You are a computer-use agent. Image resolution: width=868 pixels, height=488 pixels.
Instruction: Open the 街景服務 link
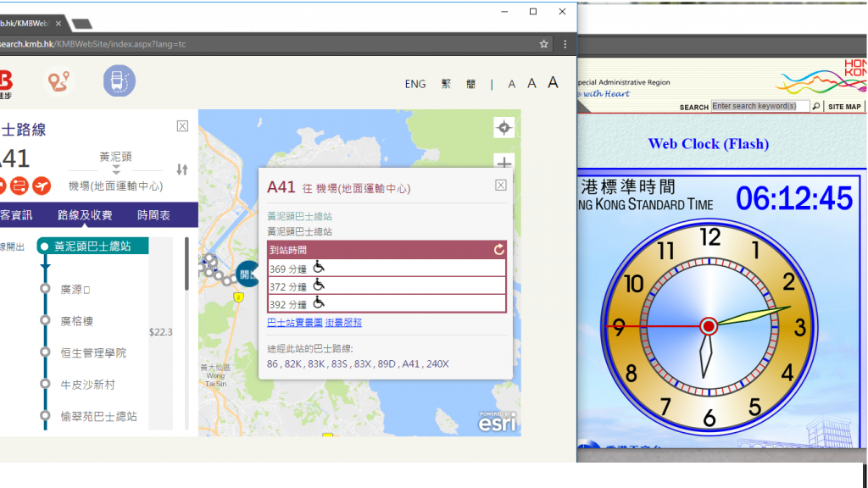pyautogui.click(x=343, y=323)
